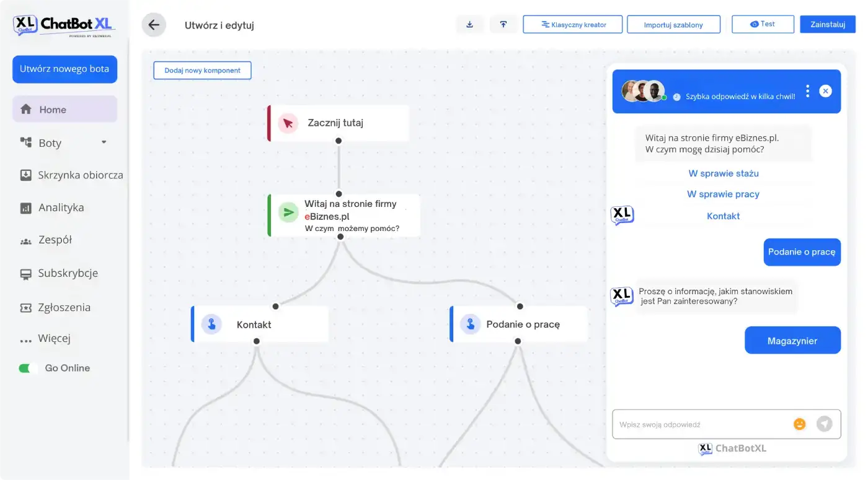The width and height of the screenshot is (868, 480).
Task: Click the upload icon button
Action: [503, 24]
